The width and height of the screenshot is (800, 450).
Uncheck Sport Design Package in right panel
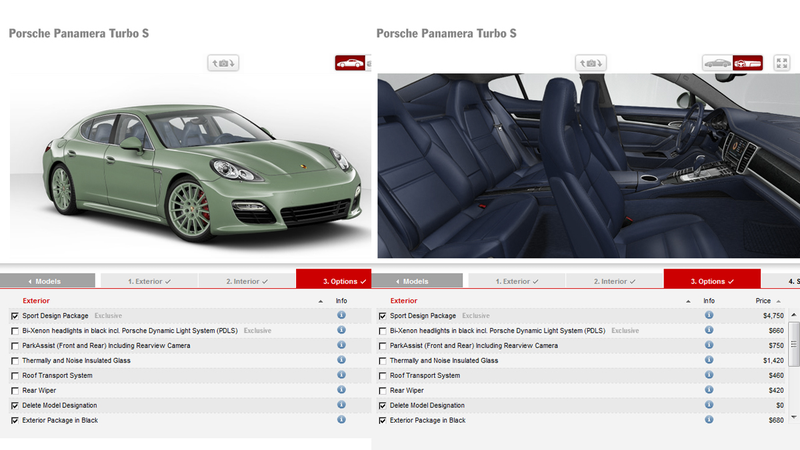point(383,316)
